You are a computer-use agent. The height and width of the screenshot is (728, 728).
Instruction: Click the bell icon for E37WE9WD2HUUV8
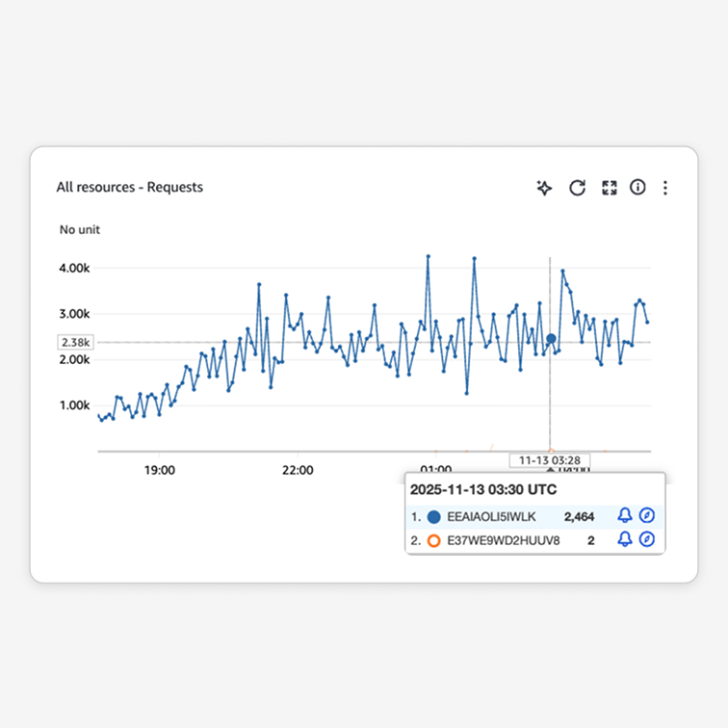click(625, 539)
